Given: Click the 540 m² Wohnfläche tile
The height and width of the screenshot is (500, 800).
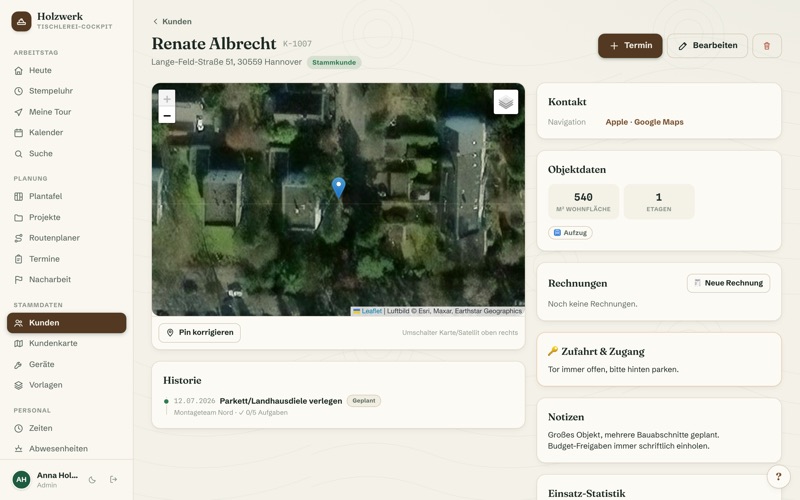Looking at the screenshot, I should point(583,202).
